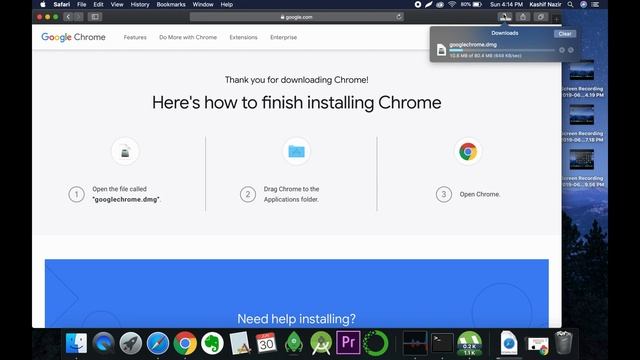This screenshot has width=640, height=360.
Task: Open the Features page link
Action: tap(135, 37)
